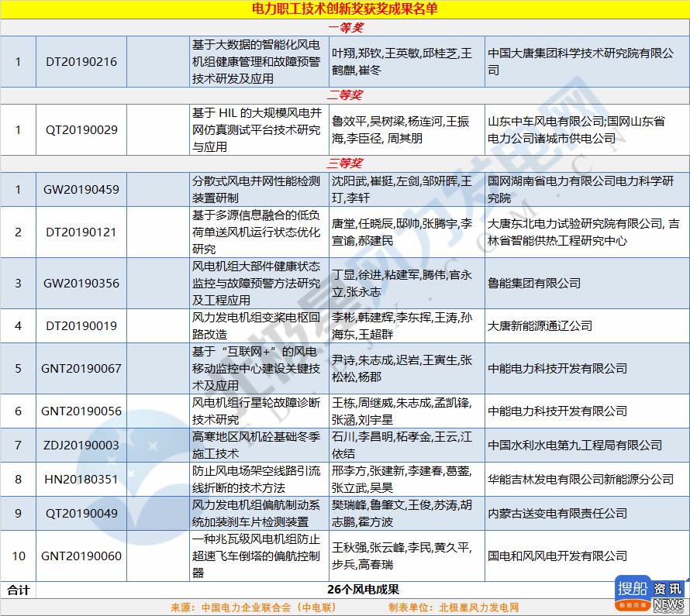This screenshot has width=690, height=616.
Task: Select the 一等奖 section header
Action: point(346,28)
